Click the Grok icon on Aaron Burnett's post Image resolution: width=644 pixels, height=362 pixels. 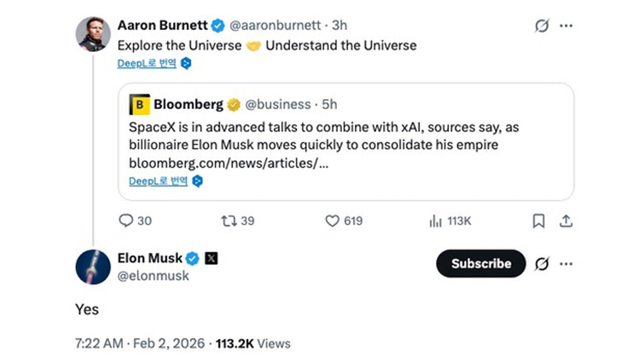coord(541,26)
